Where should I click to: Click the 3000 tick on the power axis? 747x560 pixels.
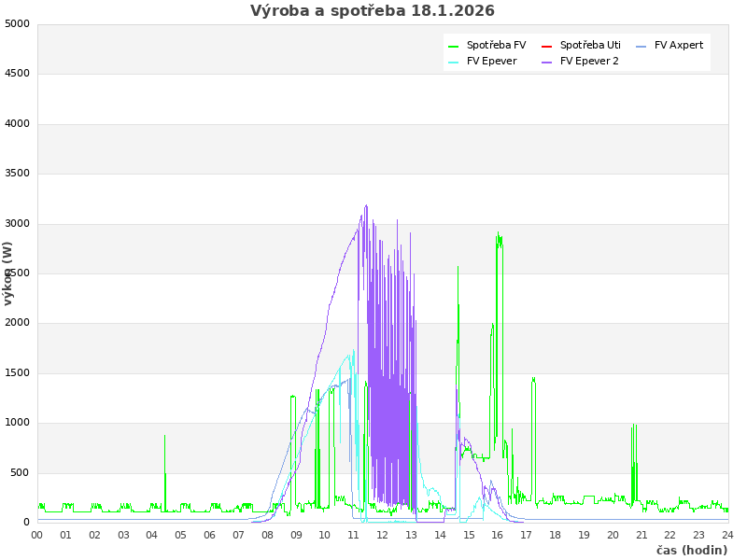17,223
